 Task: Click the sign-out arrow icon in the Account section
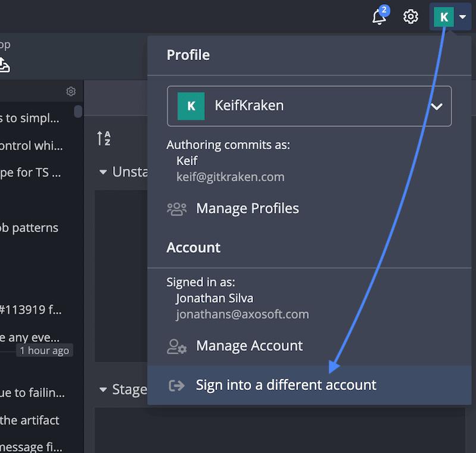tap(177, 385)
